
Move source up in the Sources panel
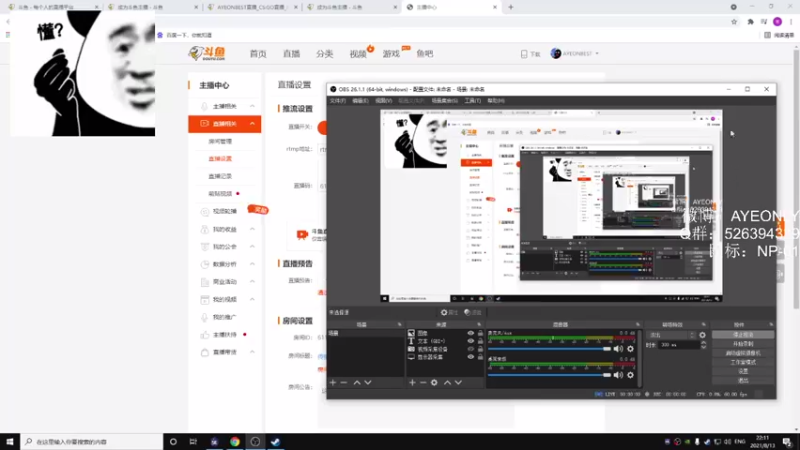(447, 383)
